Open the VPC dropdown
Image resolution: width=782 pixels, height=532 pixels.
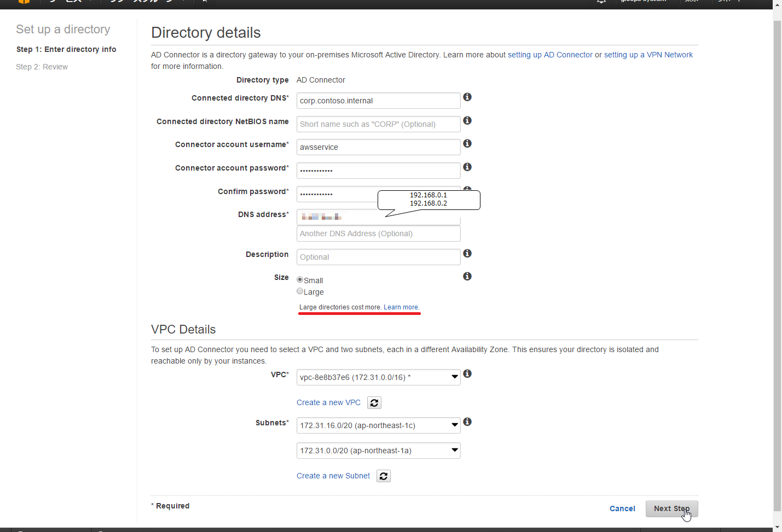coord(378,377)
